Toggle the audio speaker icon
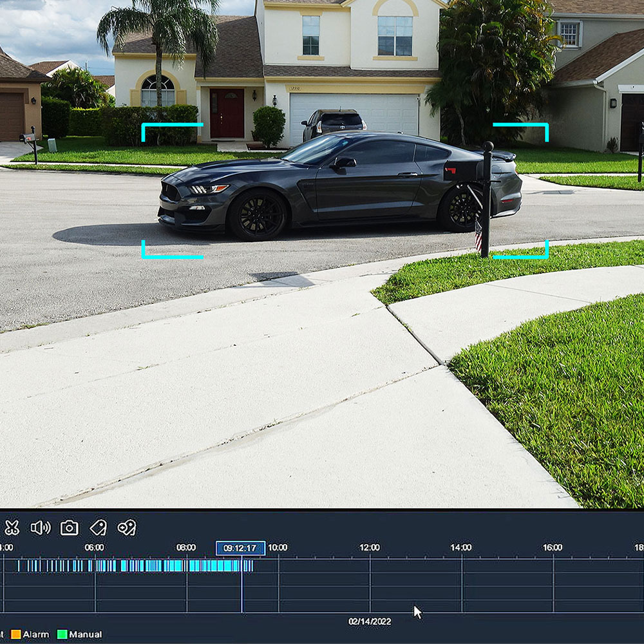 tap(41, 528)
